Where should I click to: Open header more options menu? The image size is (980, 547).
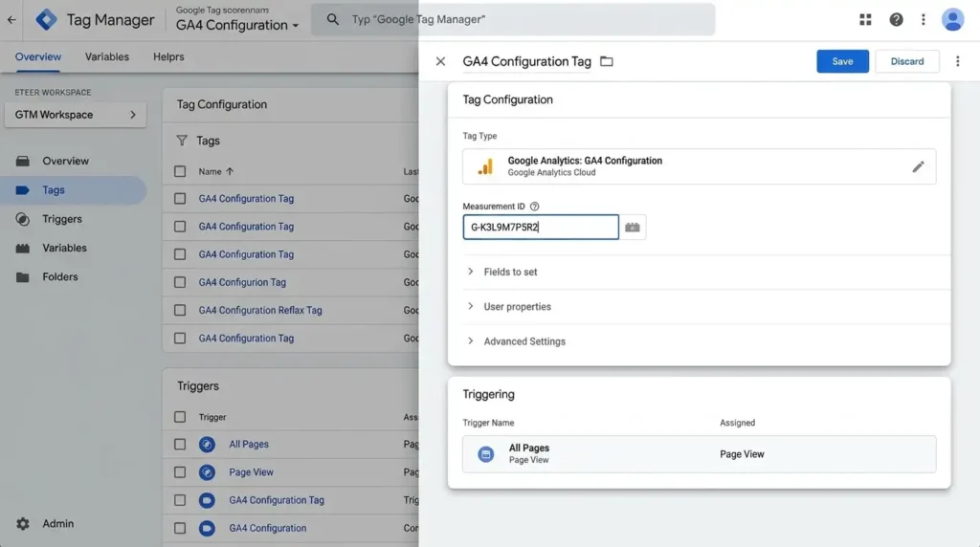tap(924, 20)
